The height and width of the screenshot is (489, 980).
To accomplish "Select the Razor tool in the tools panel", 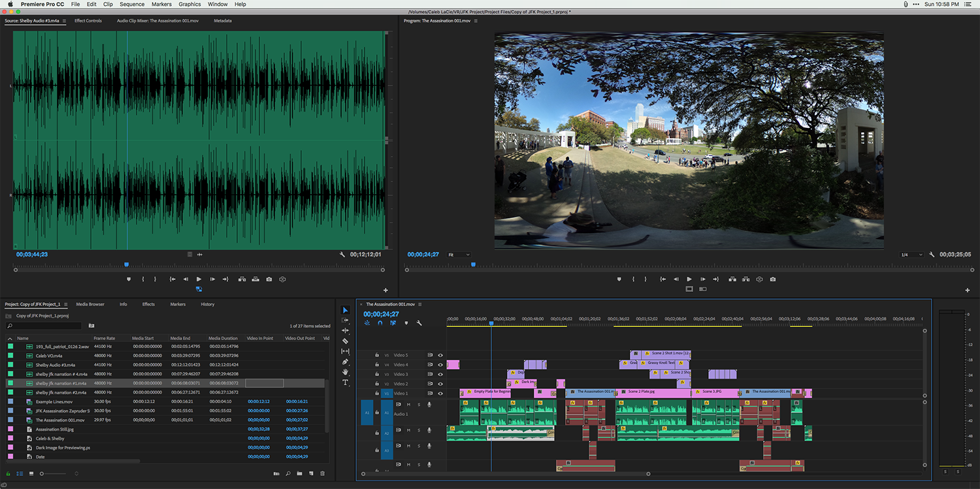I will (346, 341).
